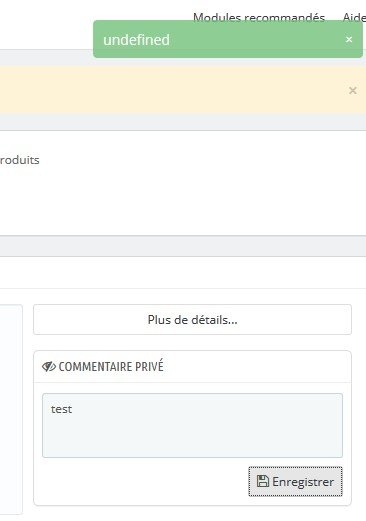The image size is (366, 521).
Task: Save the private comment with Enregistrer
Action: click(295, 481)
